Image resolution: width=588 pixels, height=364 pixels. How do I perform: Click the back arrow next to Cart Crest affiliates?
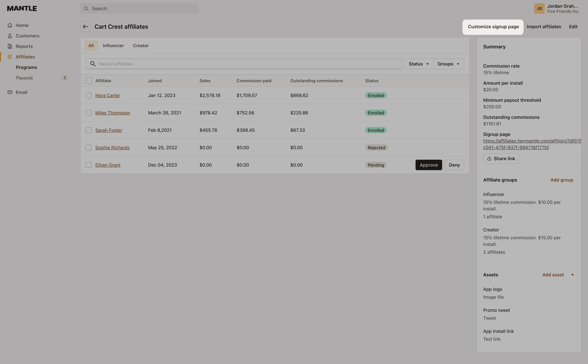tap(85, 26)
